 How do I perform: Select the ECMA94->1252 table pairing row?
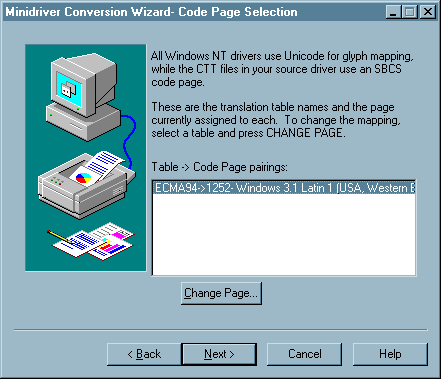click(284, 188)
